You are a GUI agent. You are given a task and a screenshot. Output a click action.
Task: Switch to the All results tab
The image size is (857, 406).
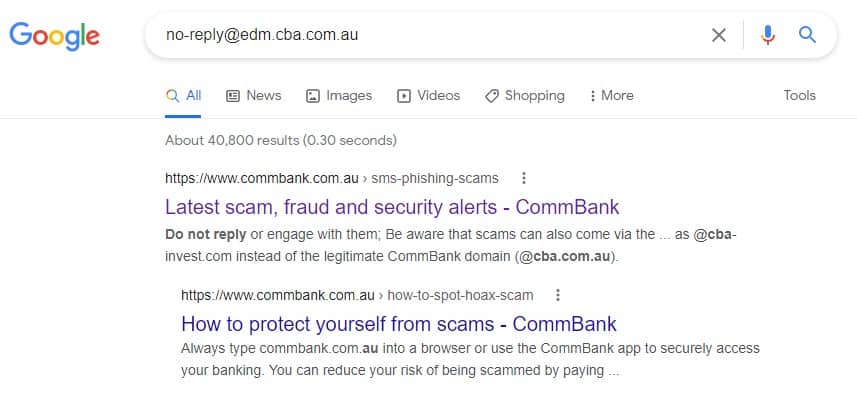[x=184, y=96]
